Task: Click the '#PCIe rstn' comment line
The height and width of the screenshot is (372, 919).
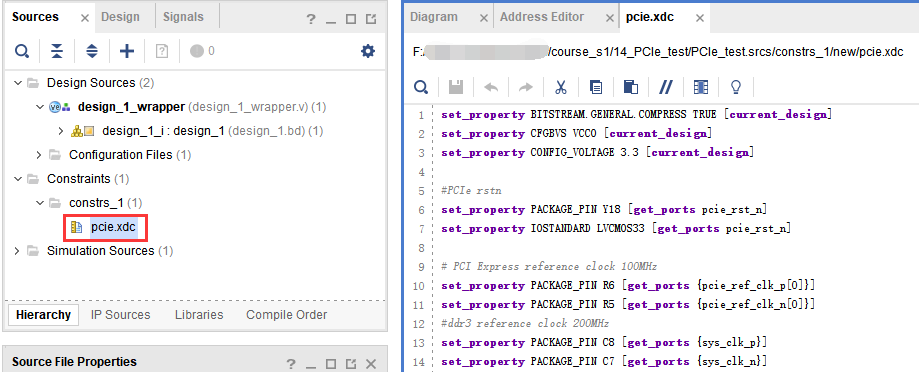Action: click(x=471, y=190)
